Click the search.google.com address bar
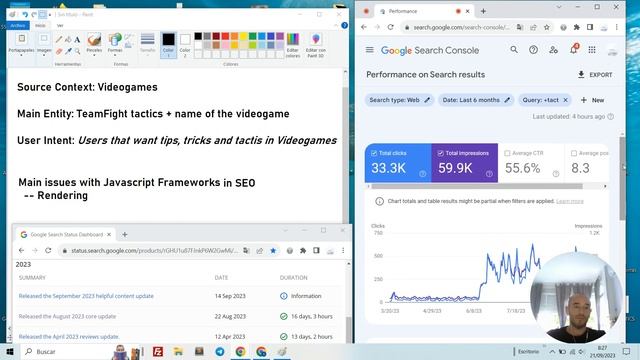640x360 pixels. [461, 27]
